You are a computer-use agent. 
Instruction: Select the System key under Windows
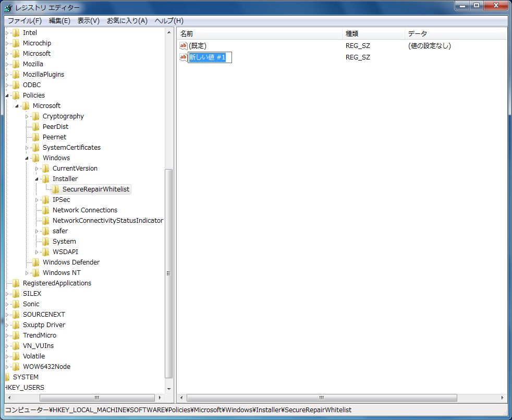(64, 242)
